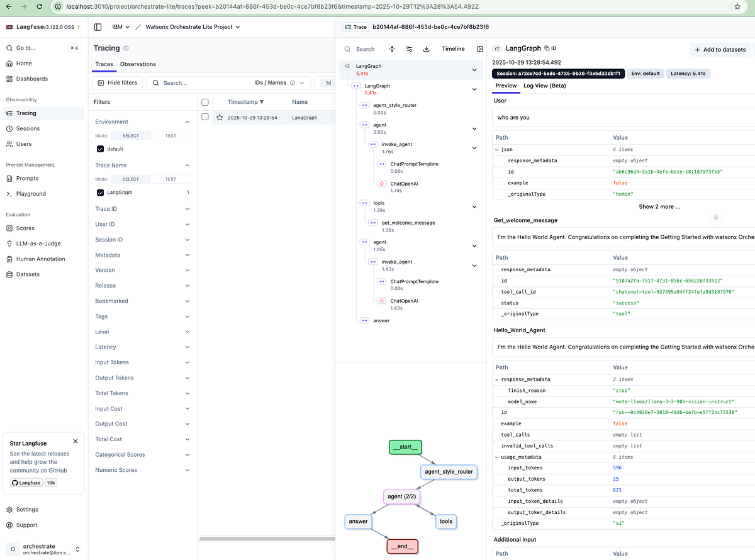Collapse the invoke_agent 1.76s node
Image resolution: width=755 pixels, height=560 pixels.
(x=474, y=148)
